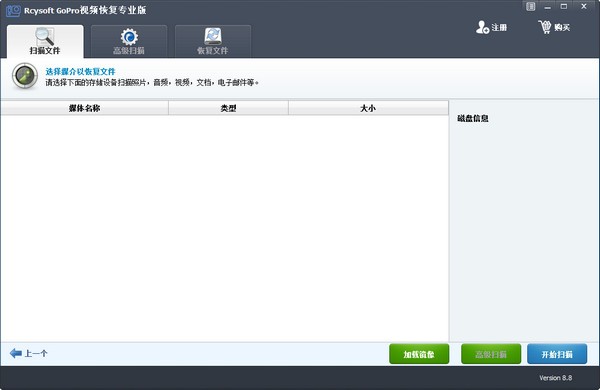Click the green 高级扫描 button
The height and width of the screenshot is (390, 600).
point(491,354)
